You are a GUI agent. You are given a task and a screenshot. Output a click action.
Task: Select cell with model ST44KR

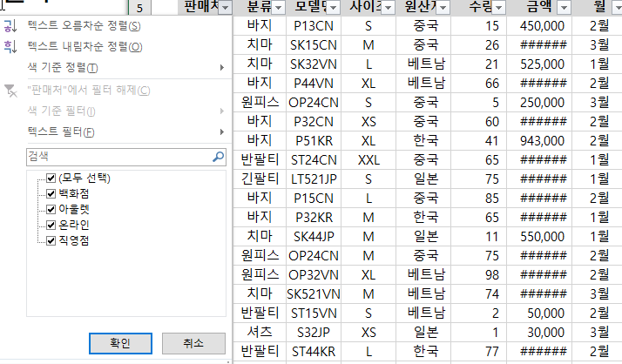314,352
